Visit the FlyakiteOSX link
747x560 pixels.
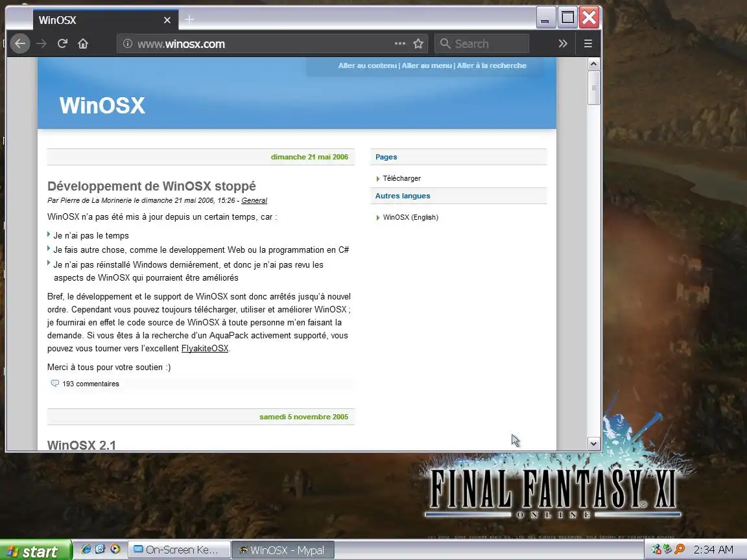pyautogui.click(x=205, y=349)
